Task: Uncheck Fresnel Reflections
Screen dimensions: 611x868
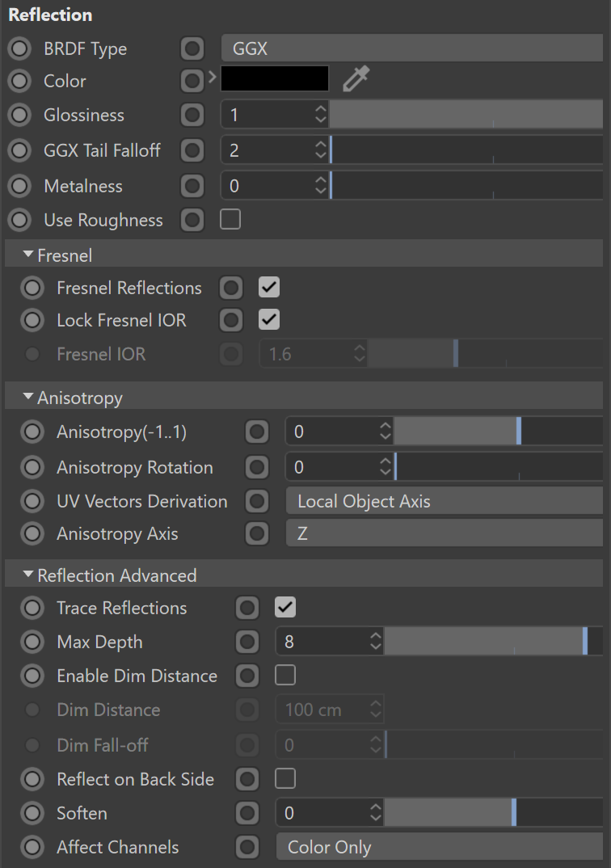Action: point(269,287)
